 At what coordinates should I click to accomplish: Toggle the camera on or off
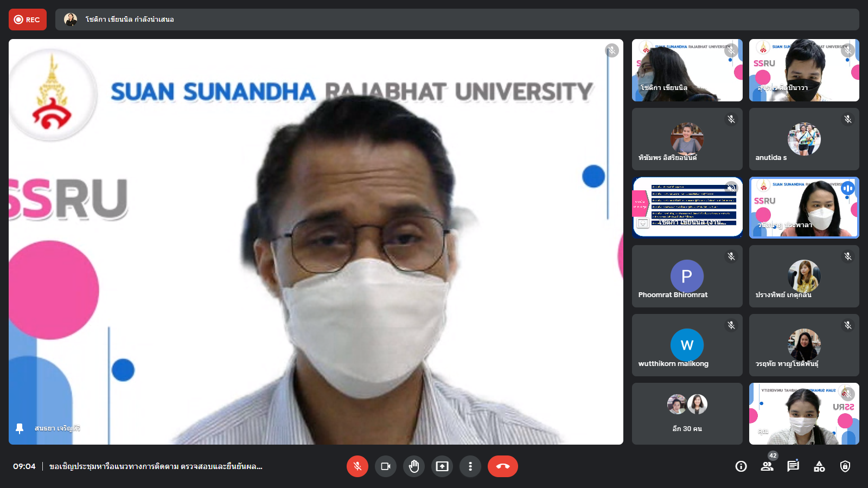click(x=386, y=466)
